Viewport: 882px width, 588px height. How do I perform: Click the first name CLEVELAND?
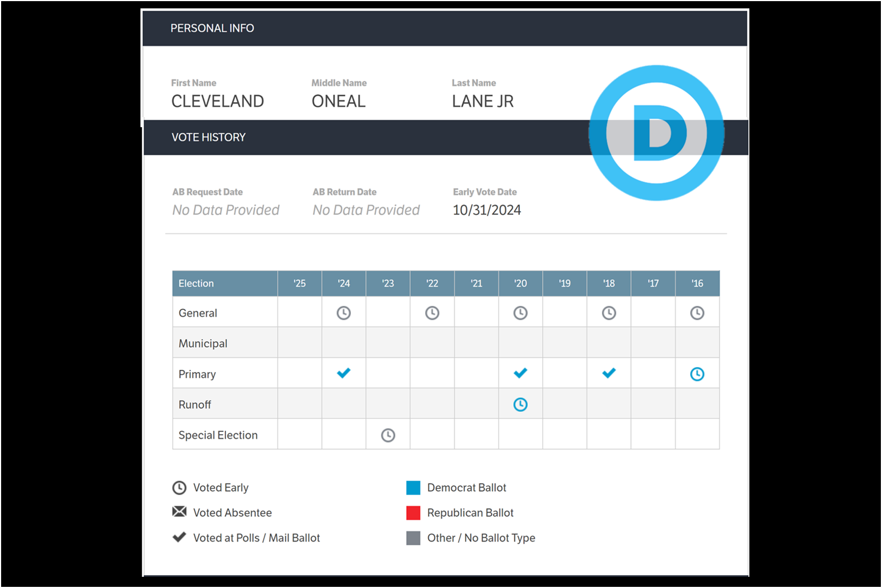pos(218,101)
